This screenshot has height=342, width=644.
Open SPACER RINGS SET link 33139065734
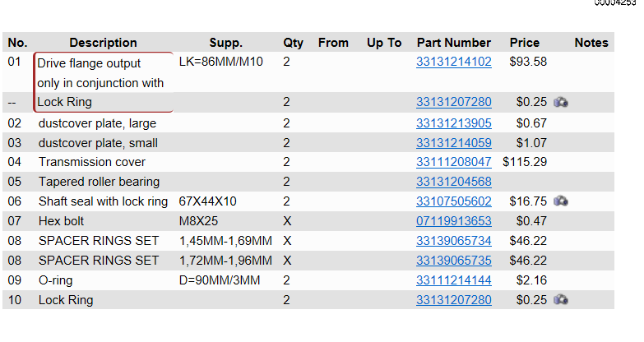point(454,241)
